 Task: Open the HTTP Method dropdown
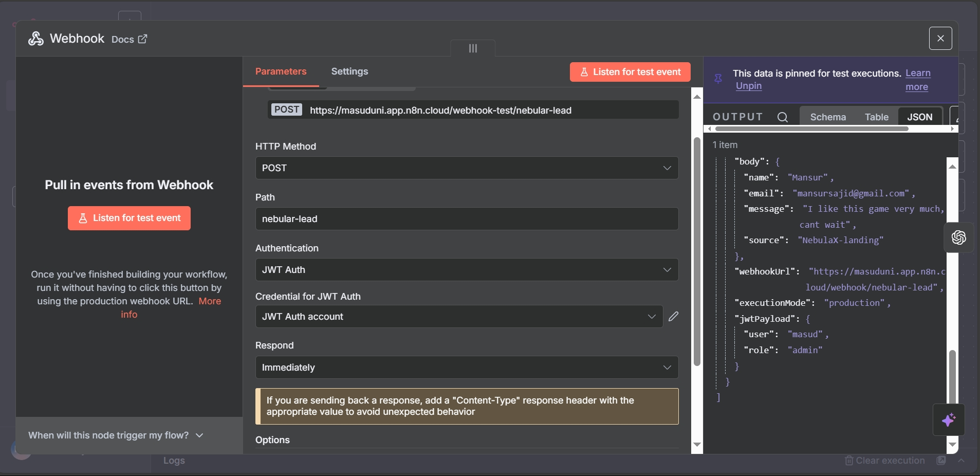pyautogui.click(x=467, y=168)
